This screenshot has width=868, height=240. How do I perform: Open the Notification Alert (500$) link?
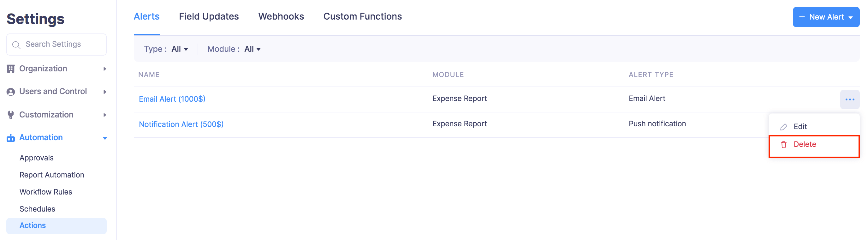(181, 124)
